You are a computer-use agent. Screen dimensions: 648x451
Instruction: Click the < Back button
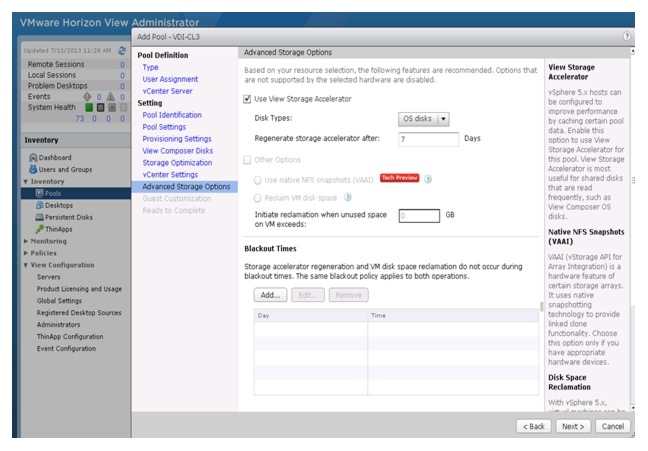coord(534,426)
